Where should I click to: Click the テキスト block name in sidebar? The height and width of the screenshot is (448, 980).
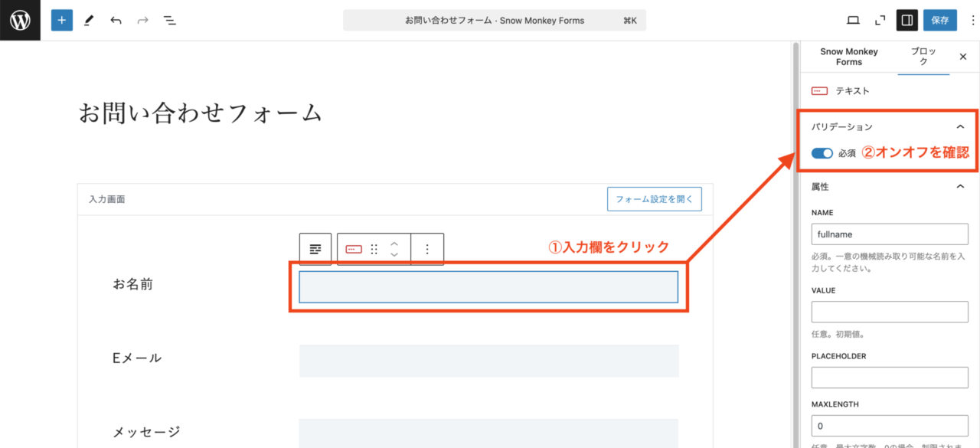[x=852, y=90]
